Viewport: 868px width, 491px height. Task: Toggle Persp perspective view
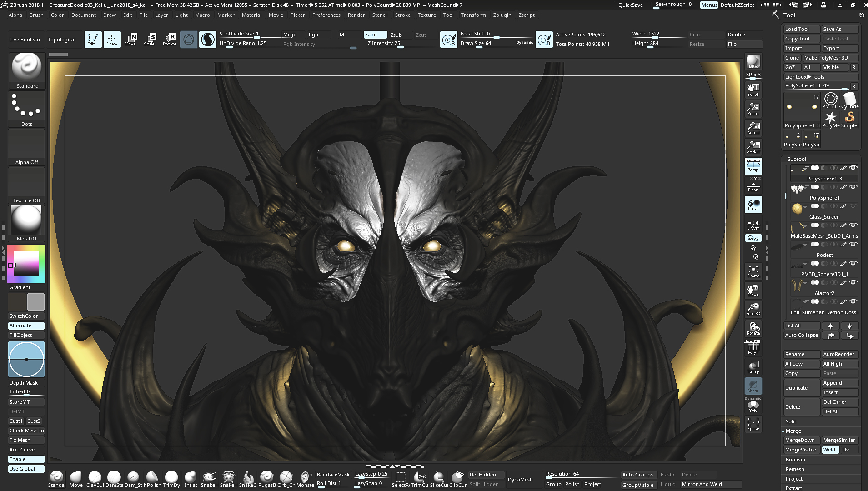click(753, 166)
